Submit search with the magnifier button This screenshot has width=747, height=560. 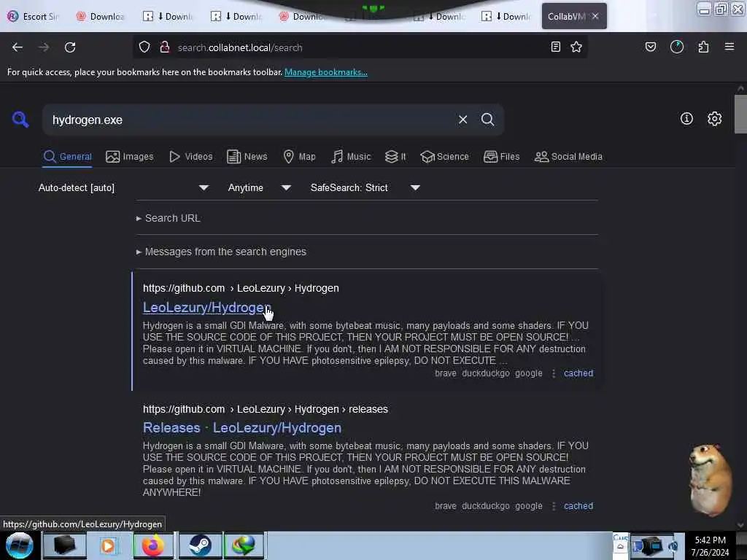pyautogui.click(x=488, y=120)
